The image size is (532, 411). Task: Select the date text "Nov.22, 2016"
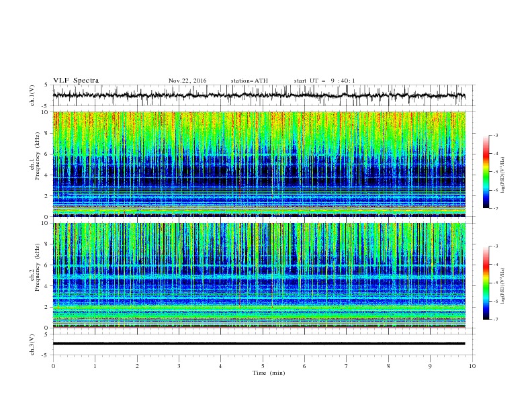pos(187,81)
